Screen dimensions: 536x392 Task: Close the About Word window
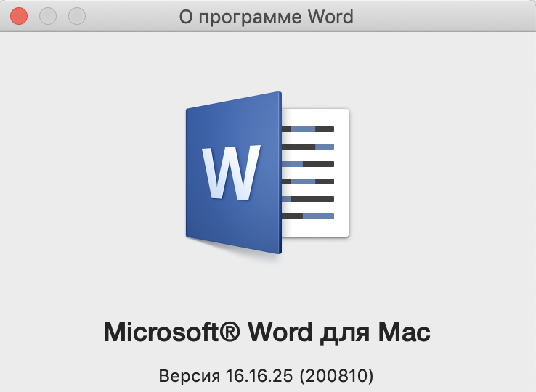coord(19,16)
